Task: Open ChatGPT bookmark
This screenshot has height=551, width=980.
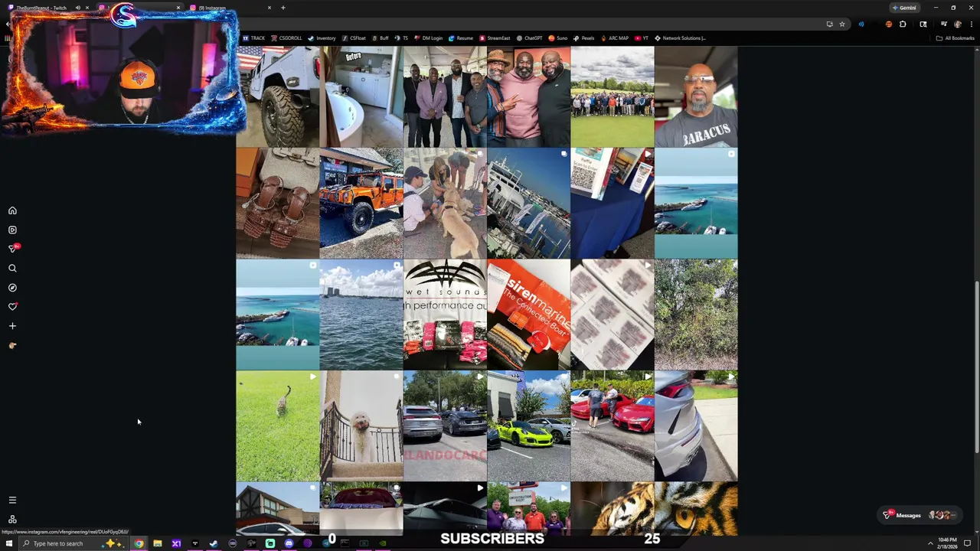Action: [x=529, y=38]
